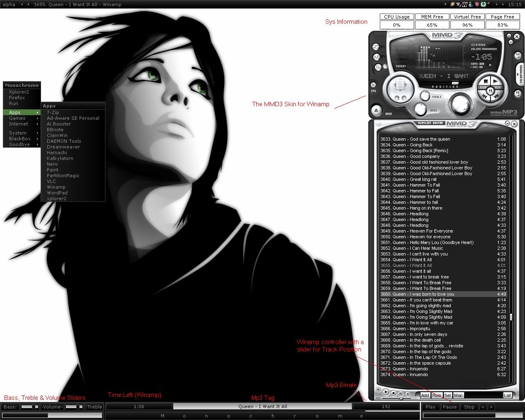The image size is (525, 420).
Task: Click the Bass knob on player
Action: point(420,109)
